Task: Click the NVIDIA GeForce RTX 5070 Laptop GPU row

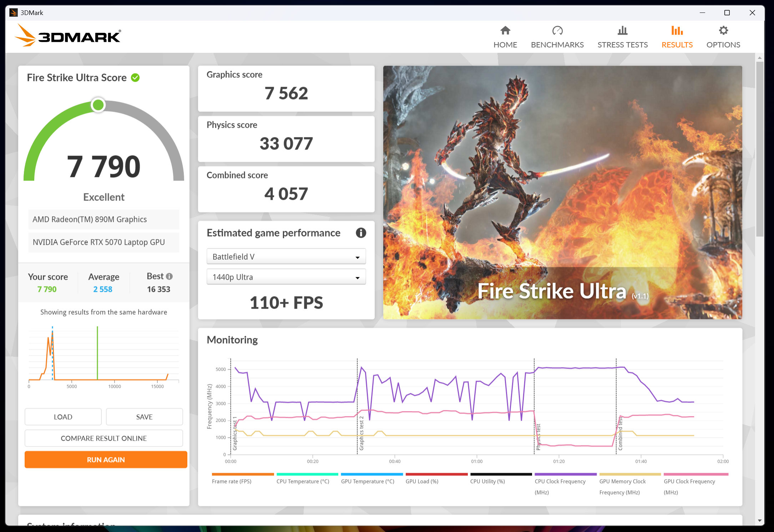Action: pos(104,242)
